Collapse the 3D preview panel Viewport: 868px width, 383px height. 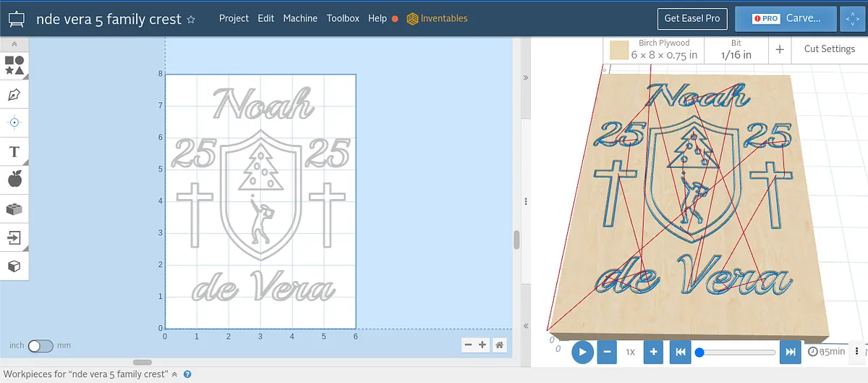pyautogui.click(x=526, y=77)
